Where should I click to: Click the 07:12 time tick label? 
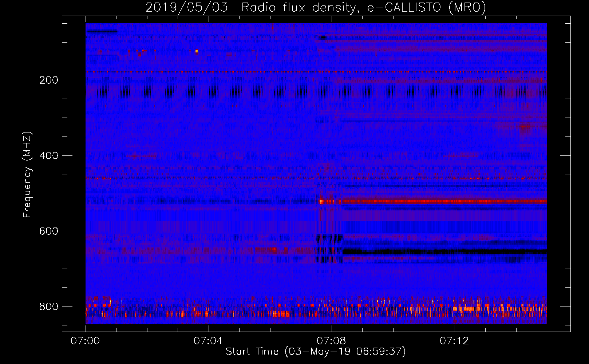pos(454,341)
